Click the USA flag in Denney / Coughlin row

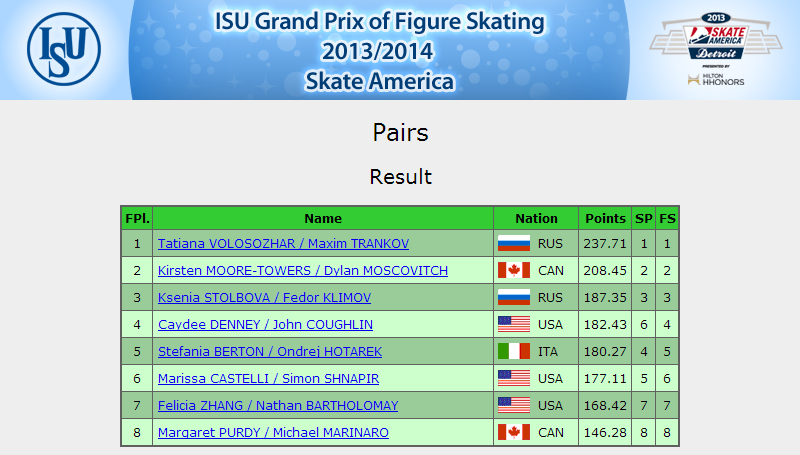(514, 324)
